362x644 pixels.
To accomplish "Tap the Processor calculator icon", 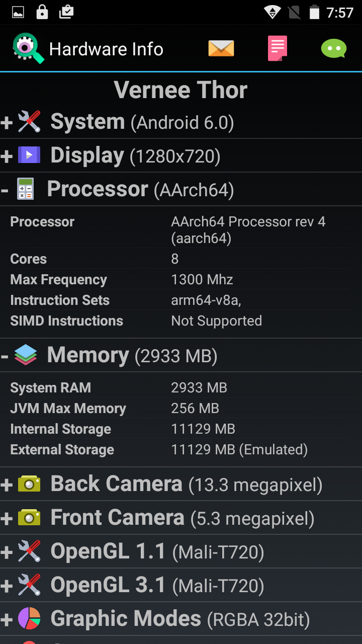I will click(25, 189).
